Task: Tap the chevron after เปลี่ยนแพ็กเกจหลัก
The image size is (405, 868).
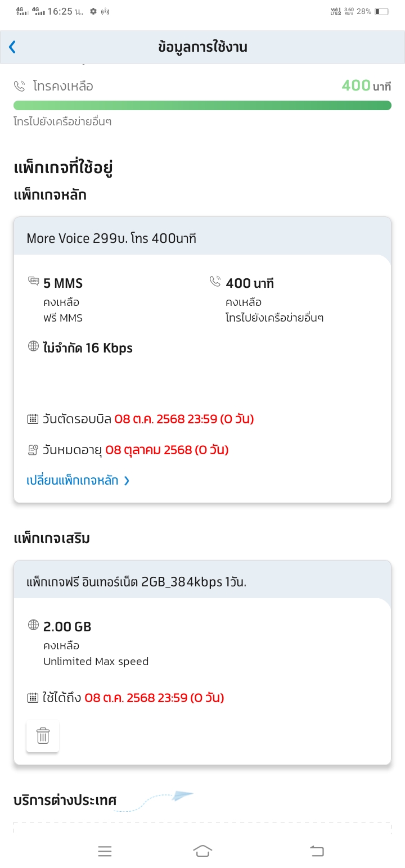Action: (x=127, y=481)
